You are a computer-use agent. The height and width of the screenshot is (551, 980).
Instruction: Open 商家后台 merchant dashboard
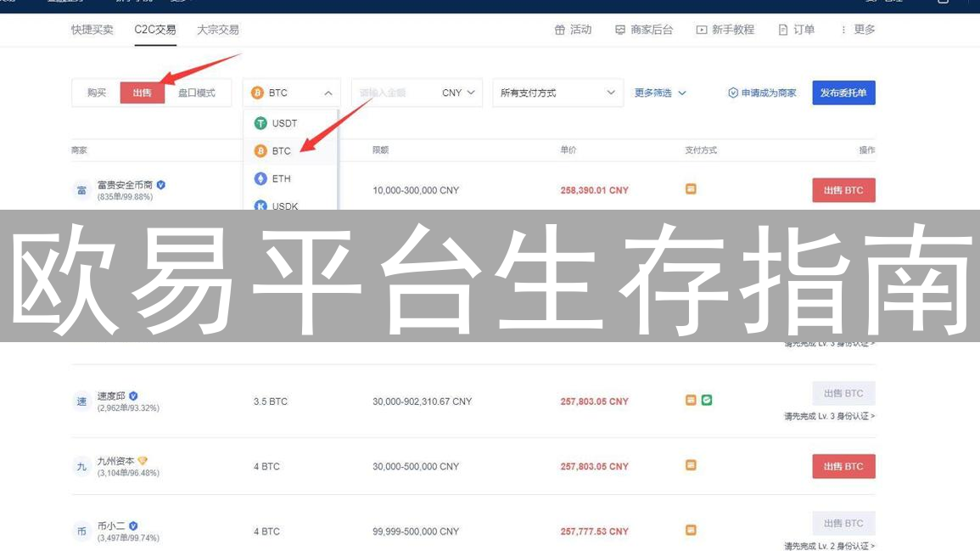(x=644, y=30)
